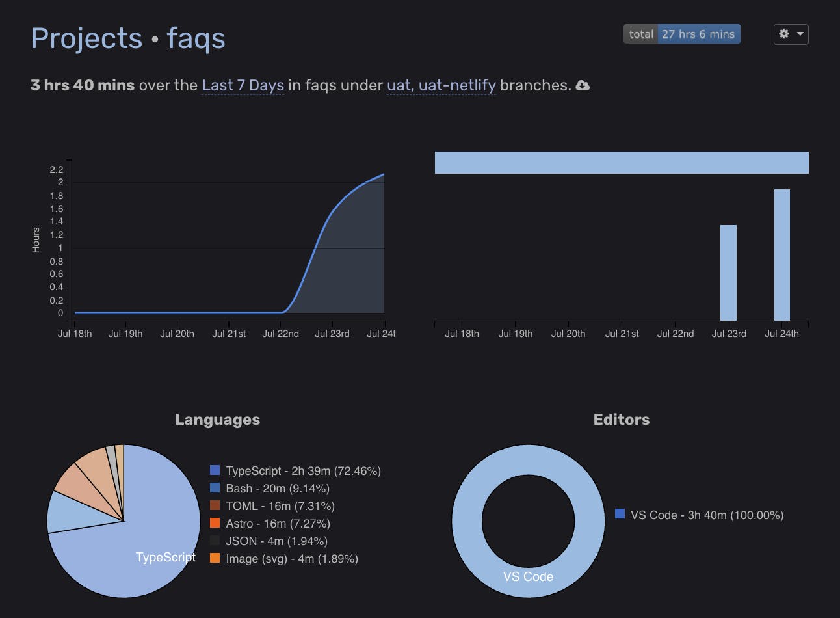Click the 'faqs' project title
Viewport: 840px width, 618px height.
(x=196, y=38)
